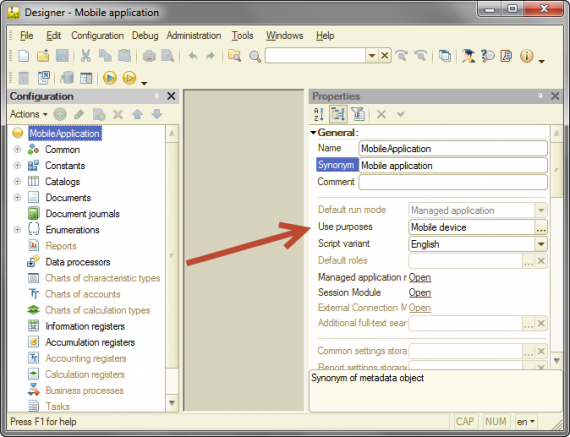Click the Paste clipboard icon
This screenshot has width=570, height=437.
(125, 56)
